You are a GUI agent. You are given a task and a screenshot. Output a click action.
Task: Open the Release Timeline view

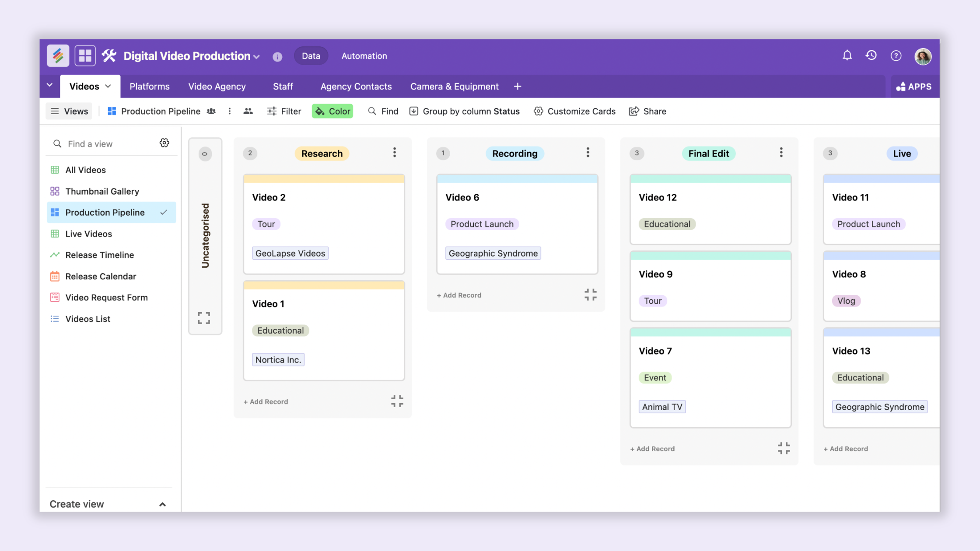[x=112, y=255]
